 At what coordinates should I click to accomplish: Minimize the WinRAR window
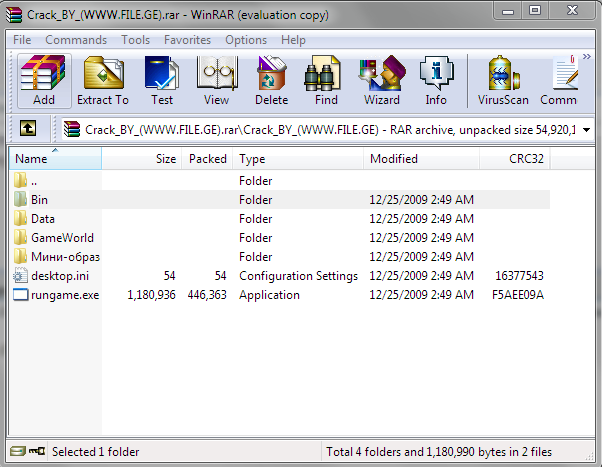(x=508, y=10)
